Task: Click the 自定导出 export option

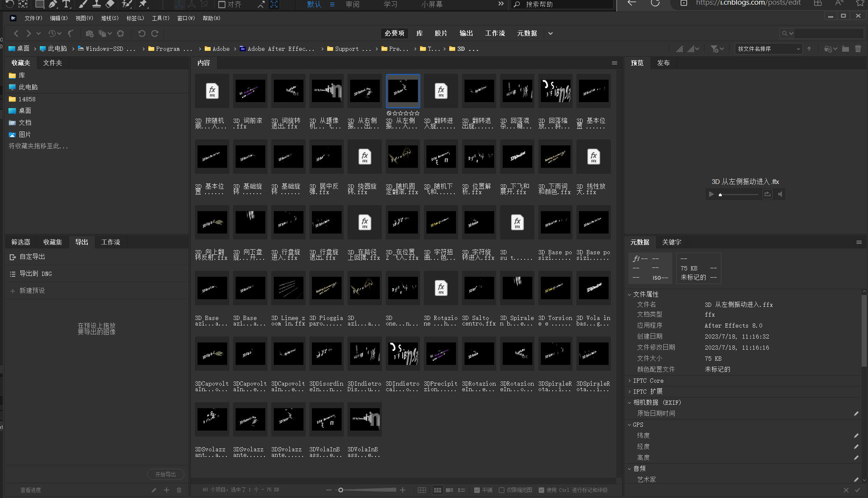Action: click(x=32, y=257)
